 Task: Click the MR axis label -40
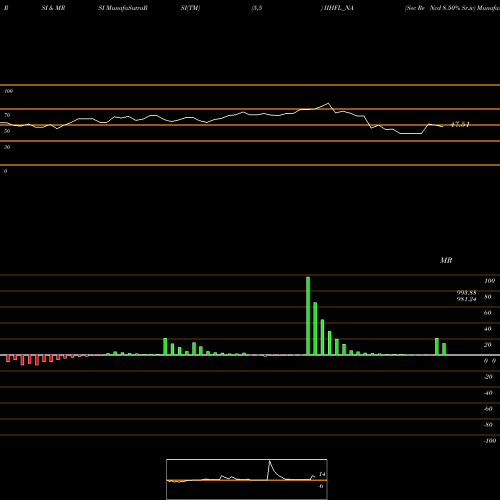(488, 393)
